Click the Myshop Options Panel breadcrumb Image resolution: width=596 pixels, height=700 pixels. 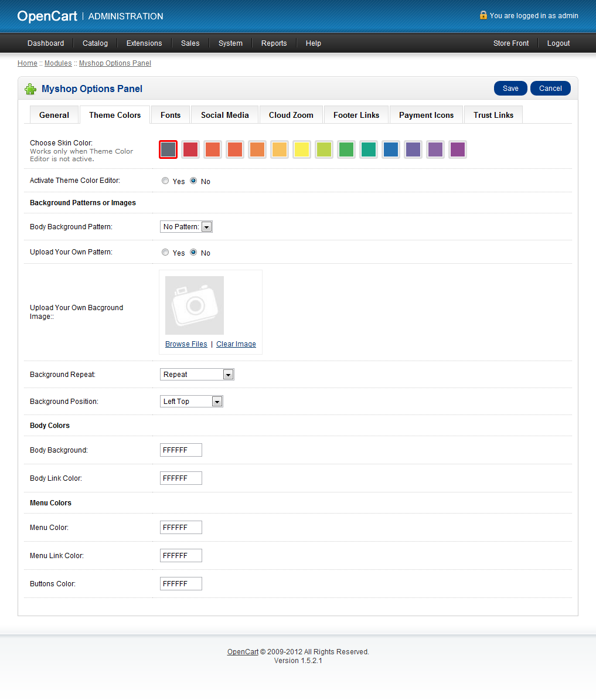[115, 63]
